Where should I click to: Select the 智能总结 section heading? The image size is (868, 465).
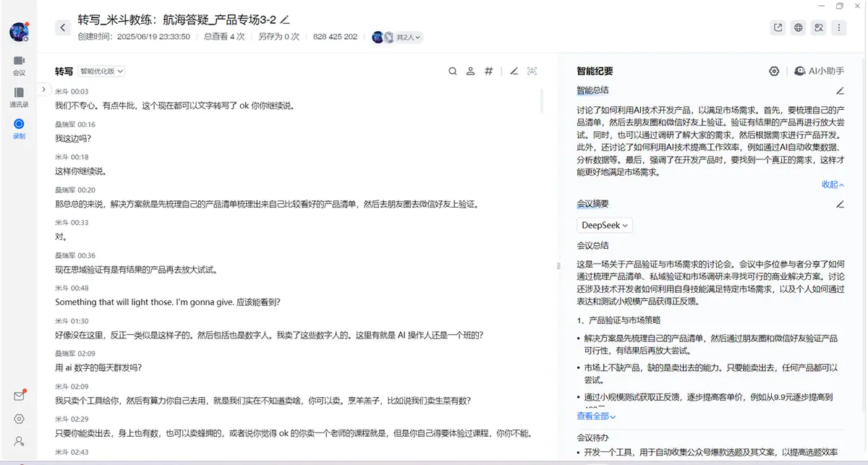592,90
